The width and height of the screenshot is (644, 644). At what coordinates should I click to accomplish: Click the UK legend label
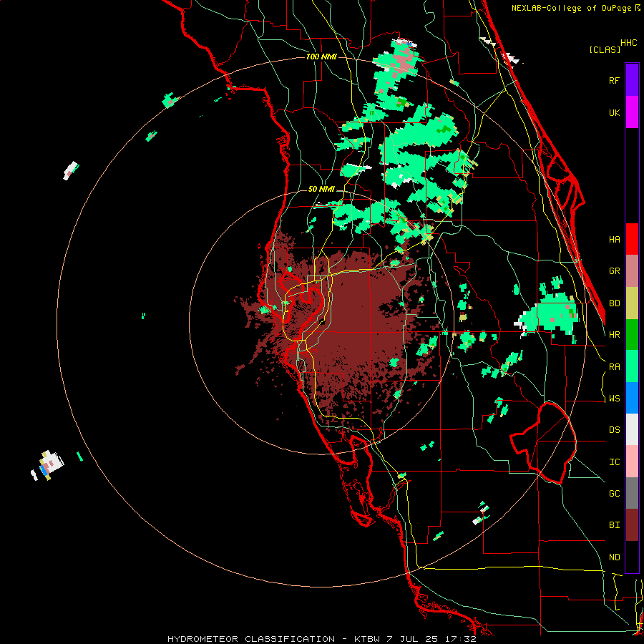tap(614, 112)
